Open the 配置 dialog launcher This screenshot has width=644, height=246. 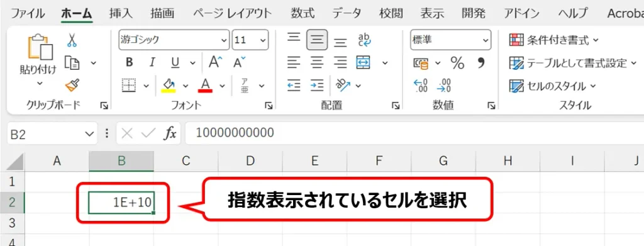[x=396, y=106]
